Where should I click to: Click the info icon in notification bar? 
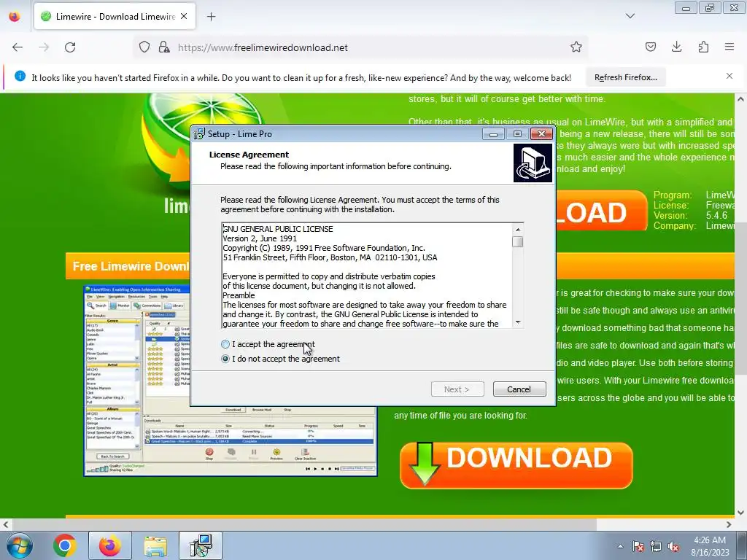(20, 76)
